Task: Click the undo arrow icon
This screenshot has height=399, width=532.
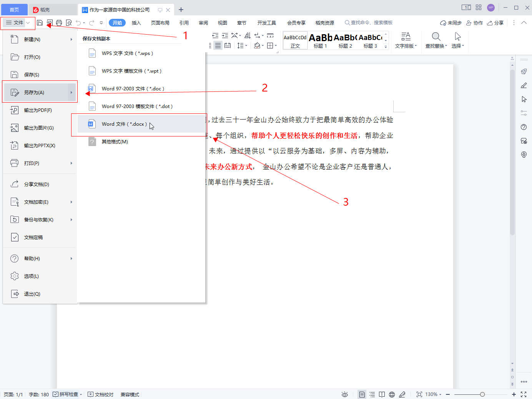Action: 78,23
